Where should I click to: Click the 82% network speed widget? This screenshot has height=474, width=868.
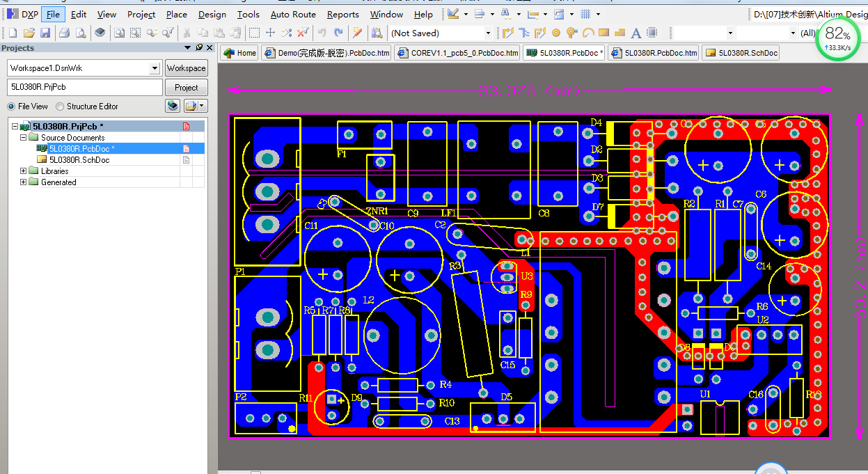click(837, 38)
